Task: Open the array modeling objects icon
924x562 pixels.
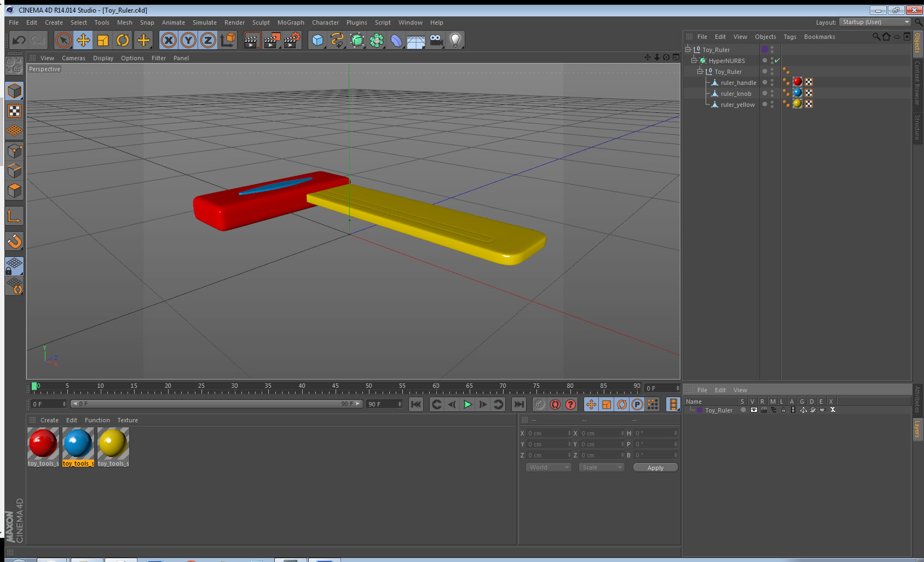Action: pyautogui.click(x=377, y=40)
